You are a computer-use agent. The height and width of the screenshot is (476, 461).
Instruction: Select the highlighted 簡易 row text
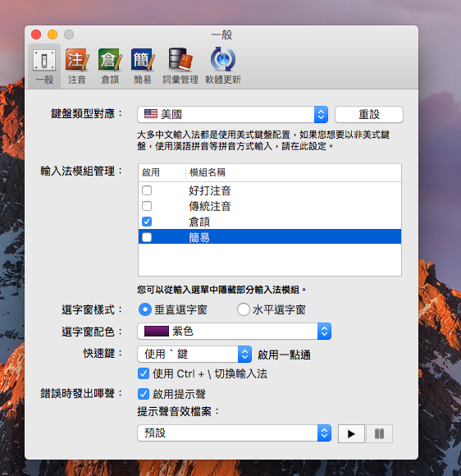199,237
